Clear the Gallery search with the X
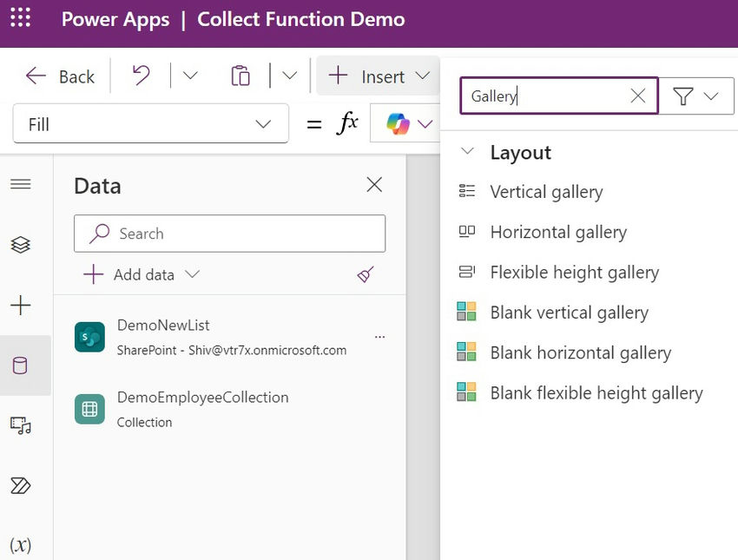 636,96
